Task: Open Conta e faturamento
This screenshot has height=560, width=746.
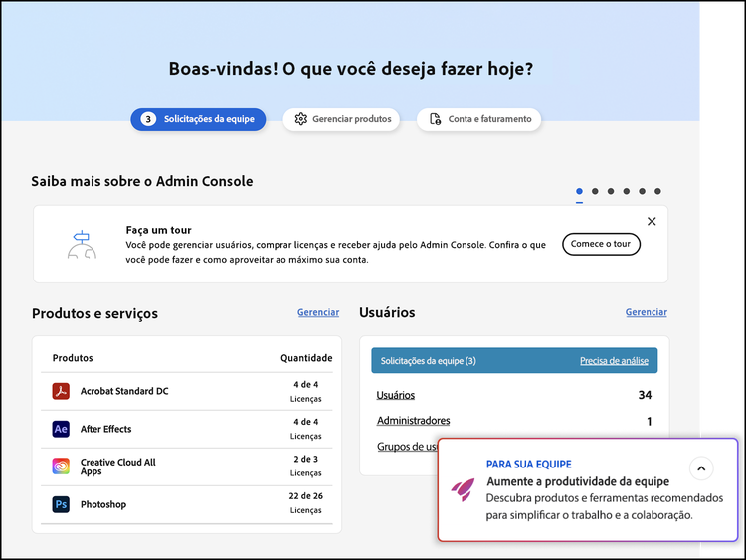Action: (x=478, y=119)
